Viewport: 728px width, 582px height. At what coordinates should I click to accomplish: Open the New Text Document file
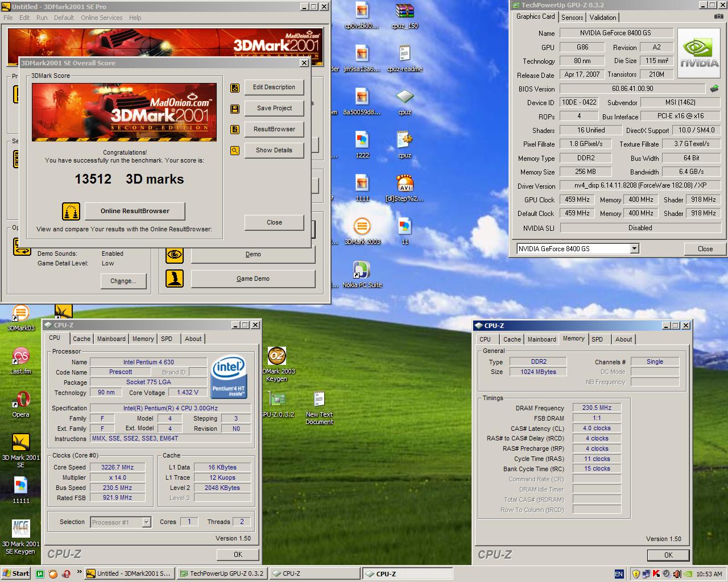click(x=319, y=407)
